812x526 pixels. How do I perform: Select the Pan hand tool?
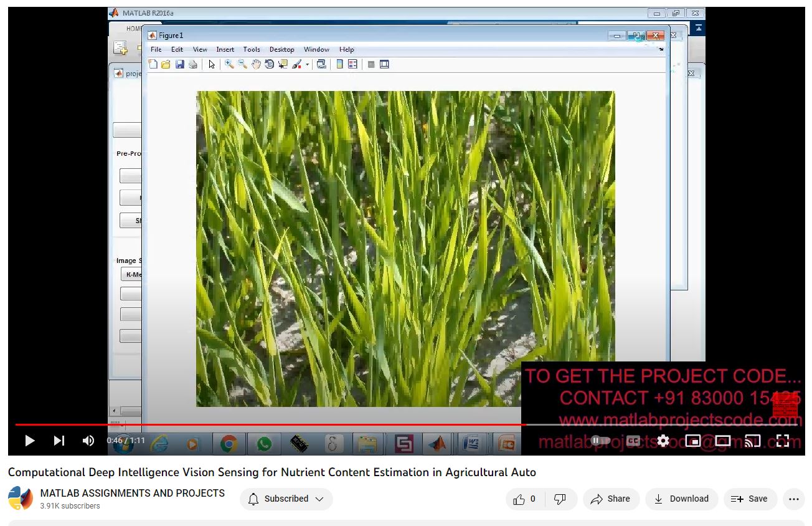[256, 64]
